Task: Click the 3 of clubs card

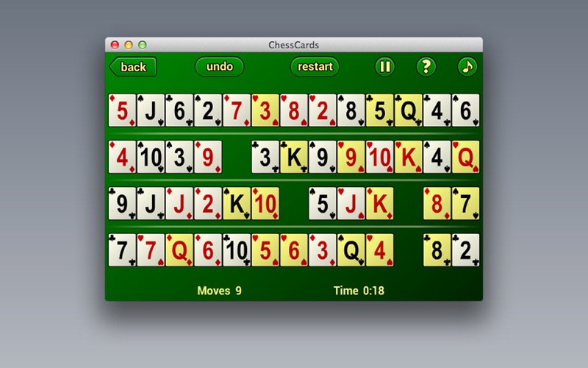Action: [x=265, y=157]
